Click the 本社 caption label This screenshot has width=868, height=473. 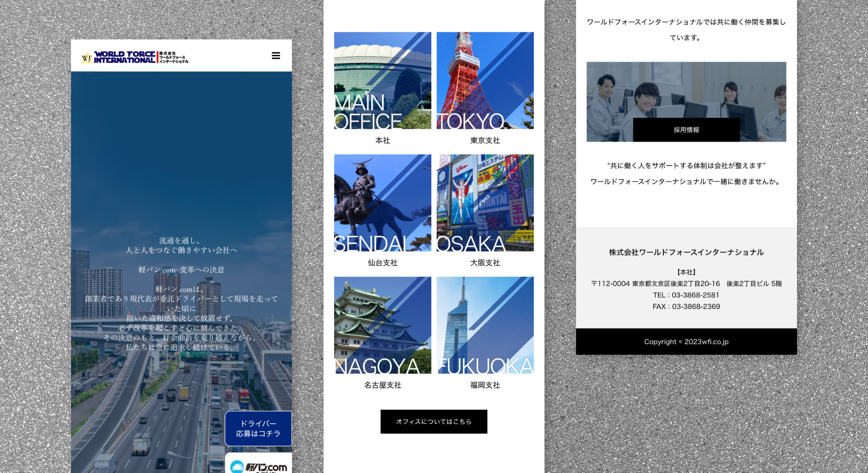pyautogui.click(x=382, y=140)
